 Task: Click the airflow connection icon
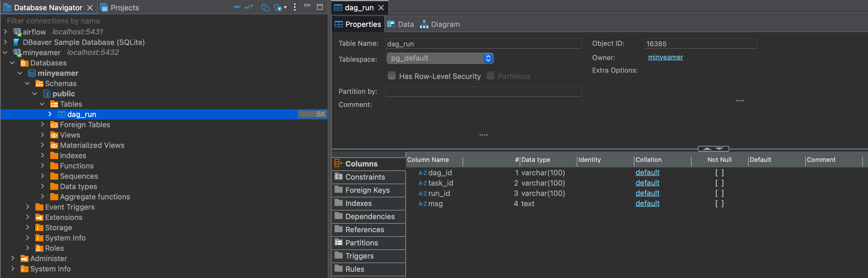tap(17, 32)
